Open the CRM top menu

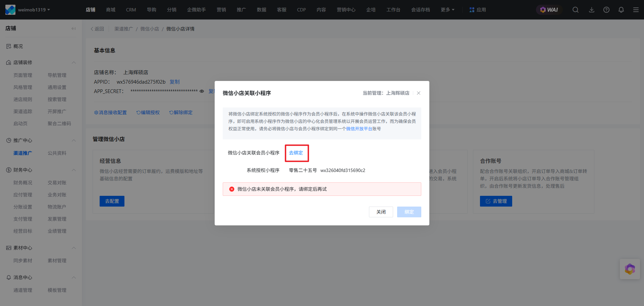coord(131,10)
